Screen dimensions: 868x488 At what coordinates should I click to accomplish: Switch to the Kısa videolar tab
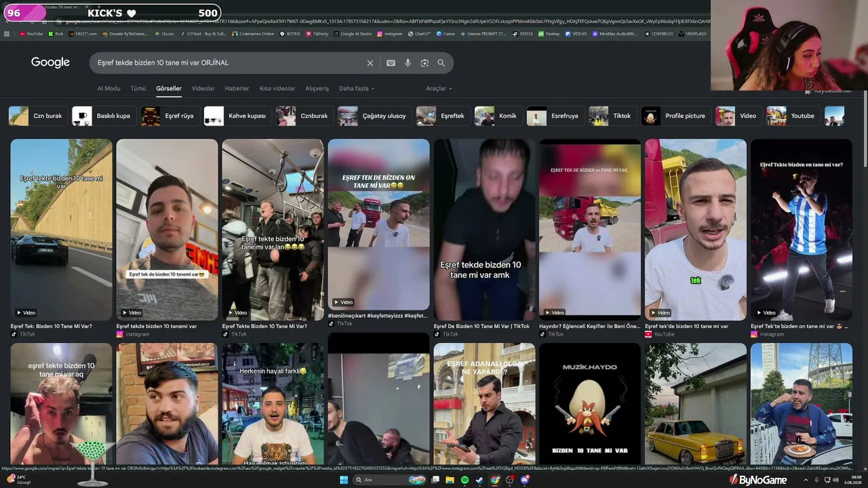(277, 88)
